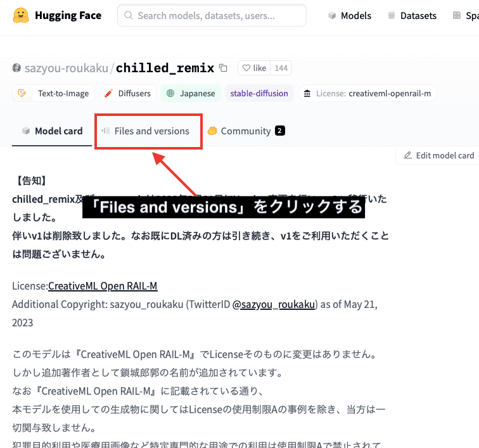View the 144 likes count
479x448 pixels.
(281, 68)
